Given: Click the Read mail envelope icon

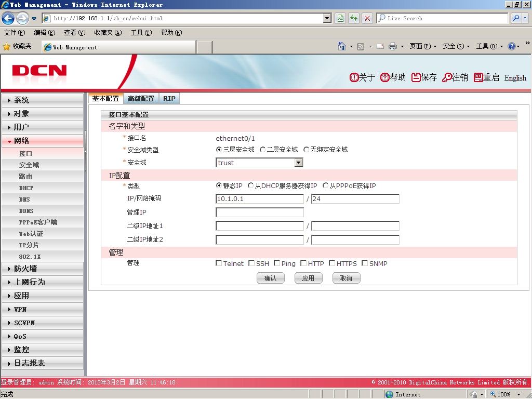Looking at the screenshot, I should point(380,46).
